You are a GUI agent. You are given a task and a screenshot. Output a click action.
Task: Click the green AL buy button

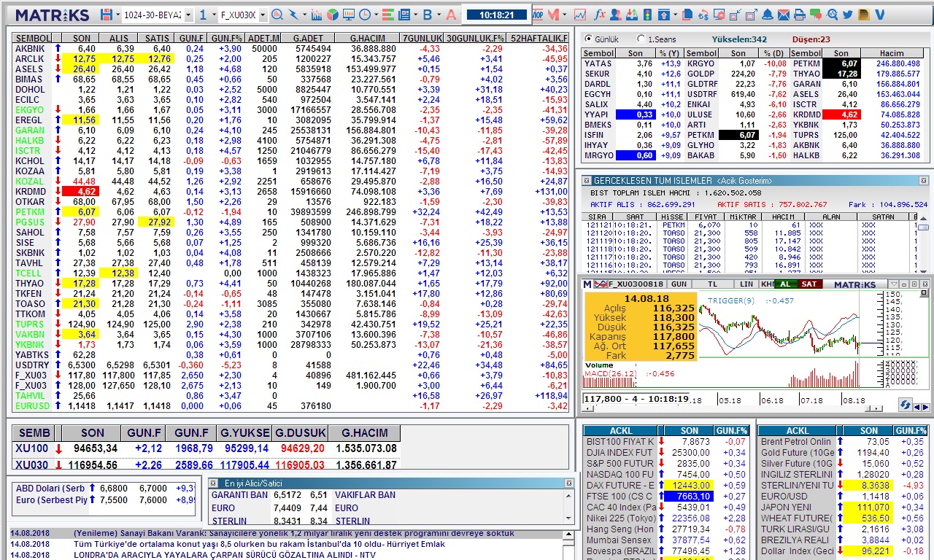pos(785,284)
